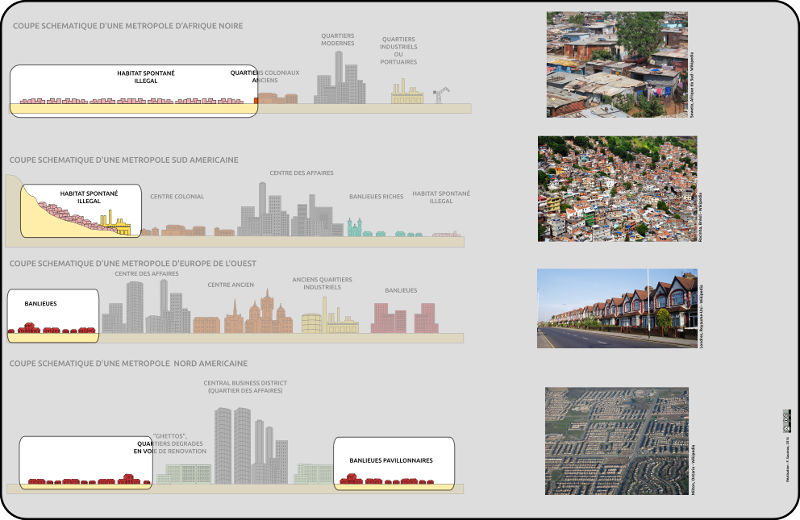Viewport: 800px width, 520px height.
Task: Click the London terraced houses photo
Action: pyautogui.click(x=616, y=308)
